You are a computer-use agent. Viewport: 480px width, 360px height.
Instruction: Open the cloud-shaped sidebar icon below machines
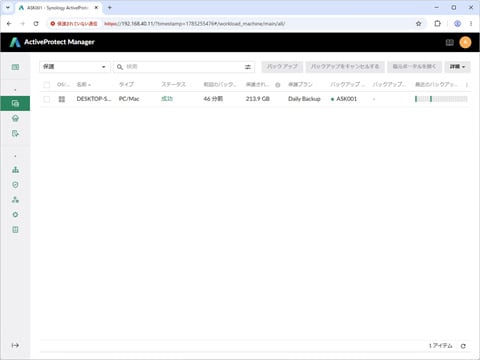point(15,118)
